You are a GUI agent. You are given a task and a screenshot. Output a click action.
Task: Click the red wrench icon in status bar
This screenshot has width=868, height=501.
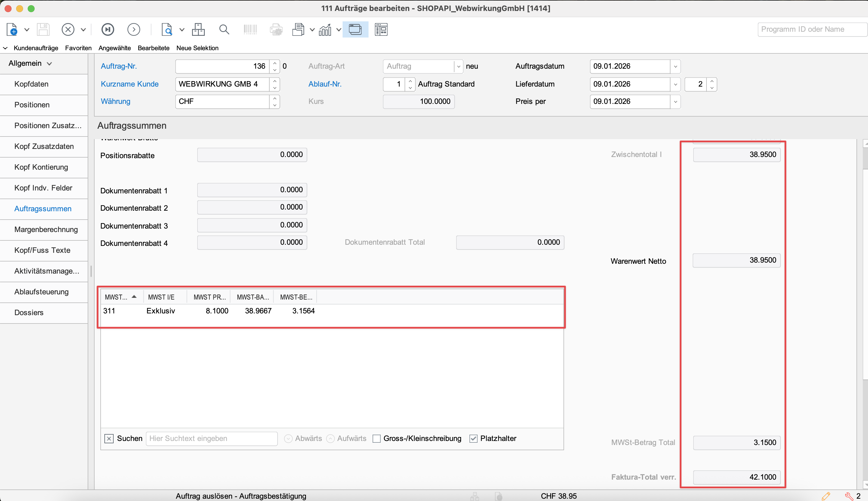[850, 496]
